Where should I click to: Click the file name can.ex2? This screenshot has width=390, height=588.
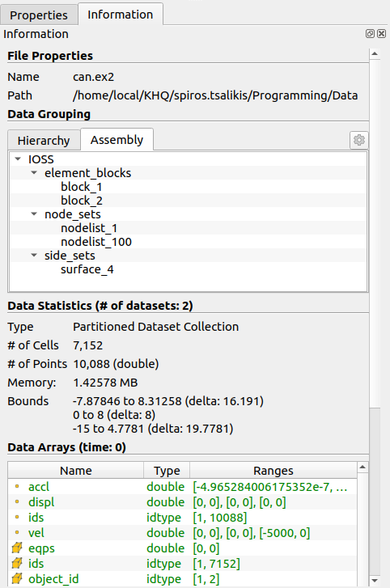93,77
